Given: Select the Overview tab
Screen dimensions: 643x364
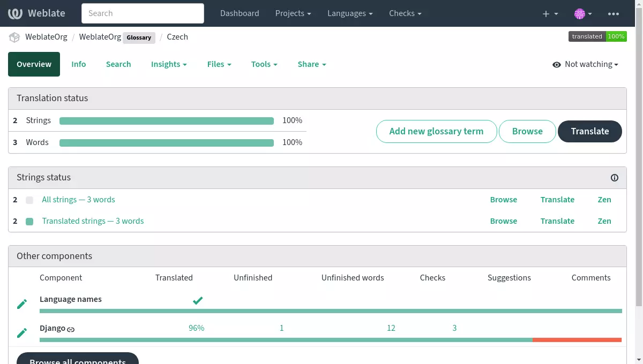Looking at the screenshot, I should 34,64.
